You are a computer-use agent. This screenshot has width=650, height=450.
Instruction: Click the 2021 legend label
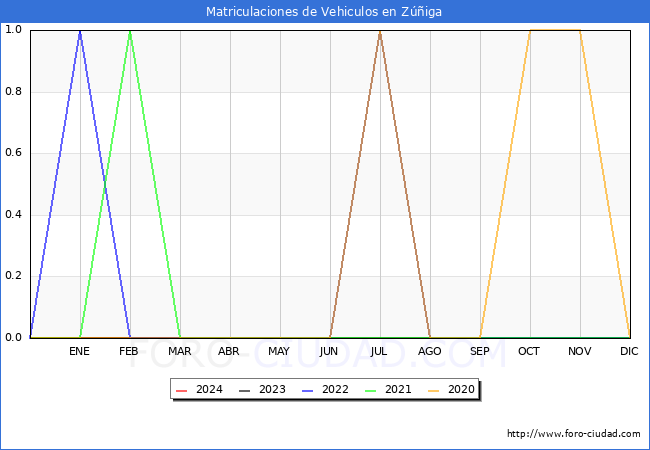pos(398,390)
